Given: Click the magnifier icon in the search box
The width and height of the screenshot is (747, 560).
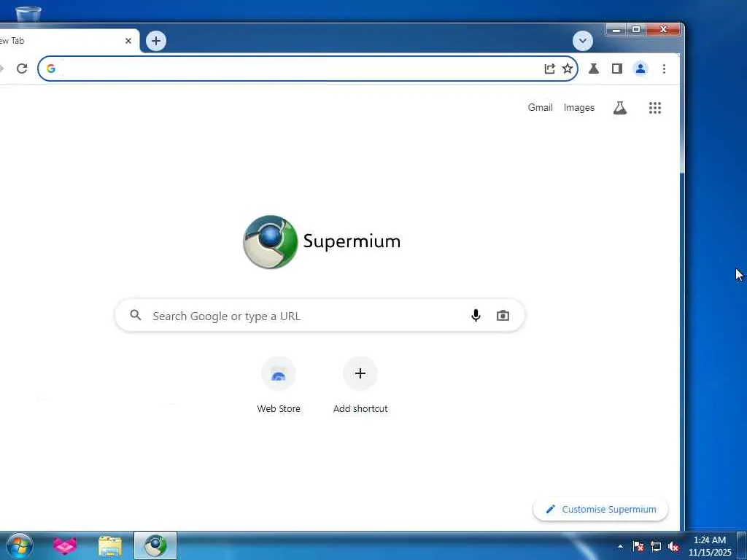Looking at the screenshot, I should click(136, 315).
